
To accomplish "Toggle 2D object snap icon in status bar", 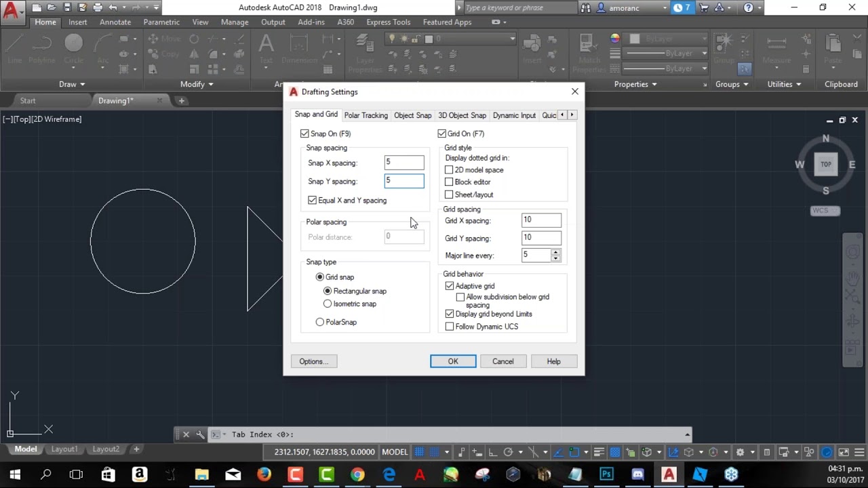I will coord(574,452).
